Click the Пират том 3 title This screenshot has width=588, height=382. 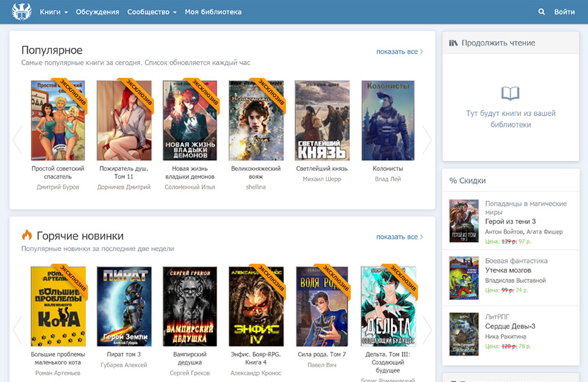click(123, 354)
